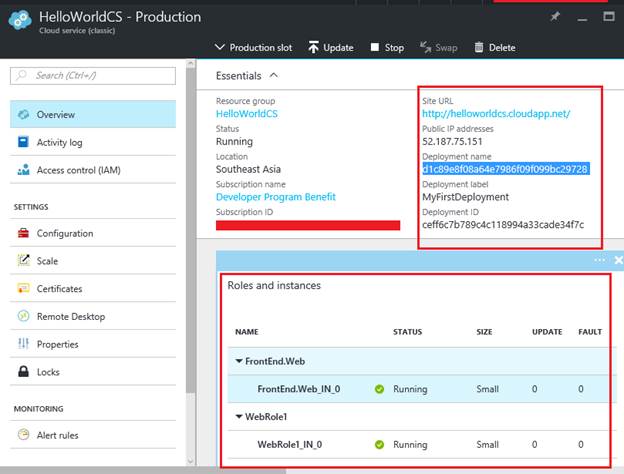The width and height of the screenshot is (624, 474).
Task: Select the highlighted deployment name value
Action: point(505,169)
